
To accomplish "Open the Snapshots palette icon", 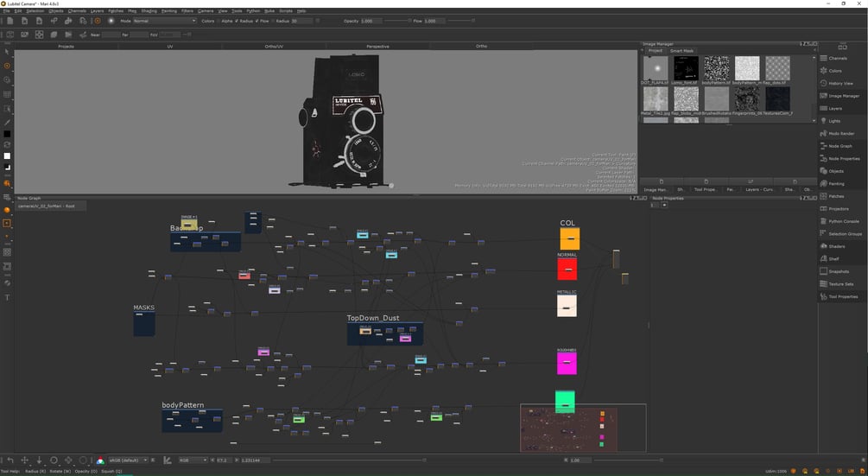I will (x=824, y=271).
